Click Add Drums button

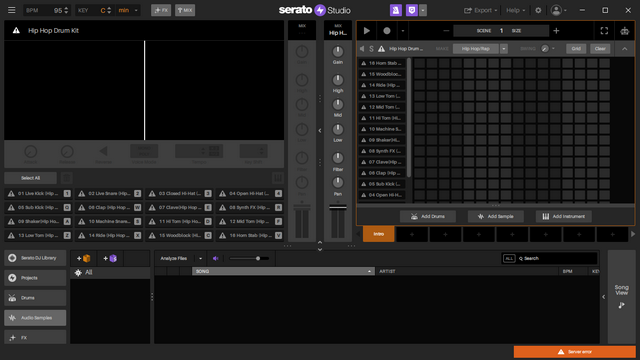click(x=428, y=216)
